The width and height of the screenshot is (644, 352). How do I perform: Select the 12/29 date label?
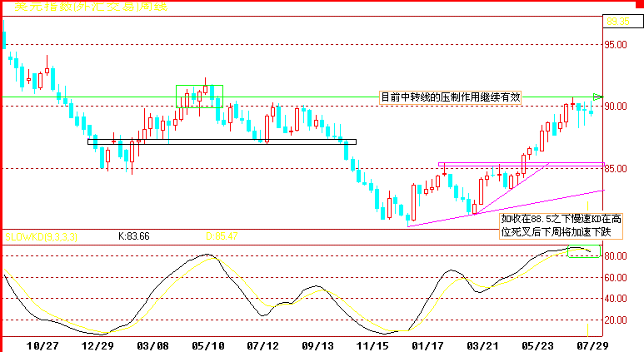(97, 346)
